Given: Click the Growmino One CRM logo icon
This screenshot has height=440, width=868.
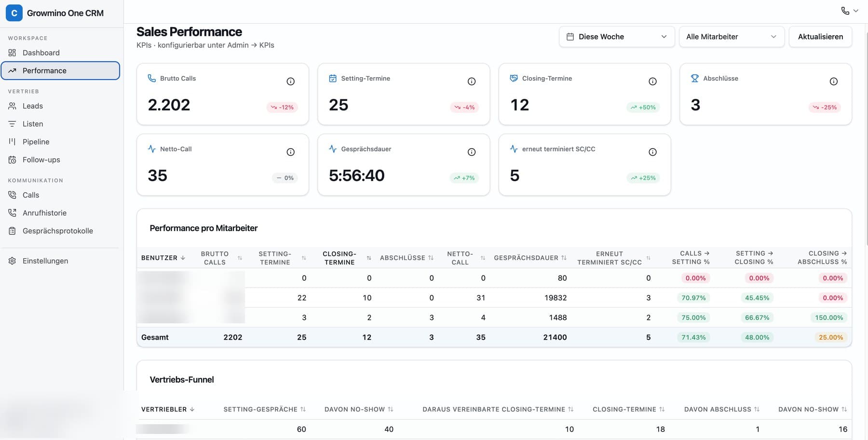Looking at the screenshot, I should coord(14,13).
